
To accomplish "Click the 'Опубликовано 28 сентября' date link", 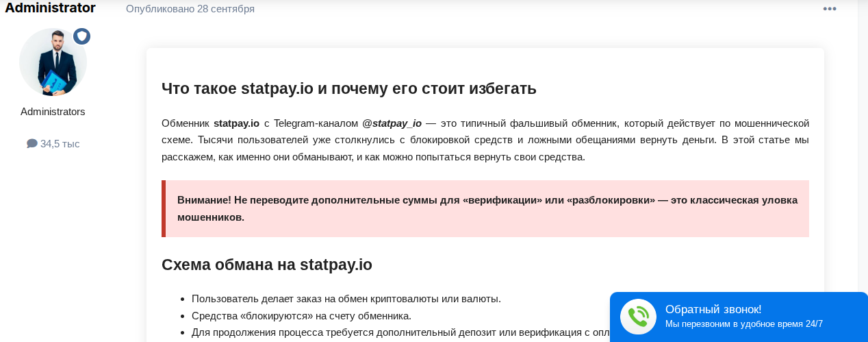I will point(190,9).
